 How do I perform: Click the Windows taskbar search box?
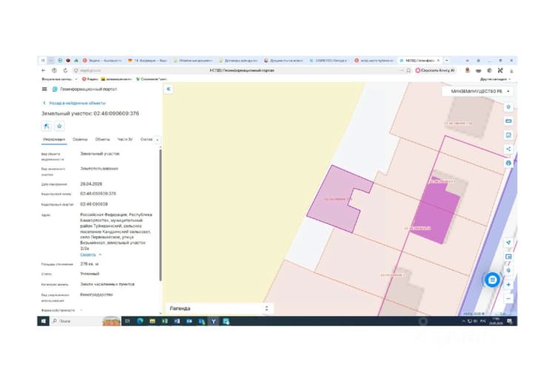85,321
